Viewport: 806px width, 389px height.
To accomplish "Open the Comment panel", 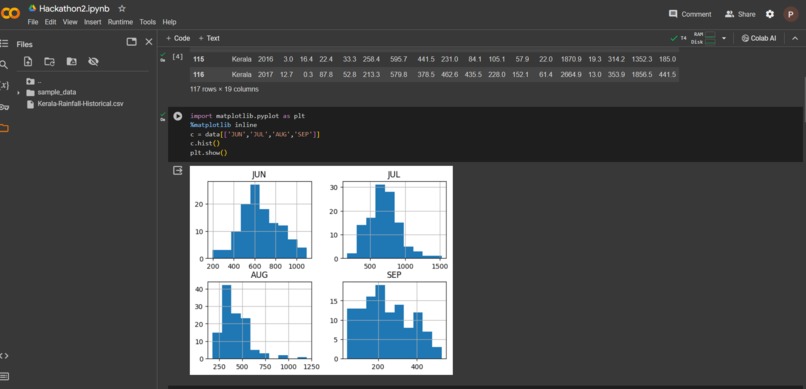I will (x=690, y=14).
